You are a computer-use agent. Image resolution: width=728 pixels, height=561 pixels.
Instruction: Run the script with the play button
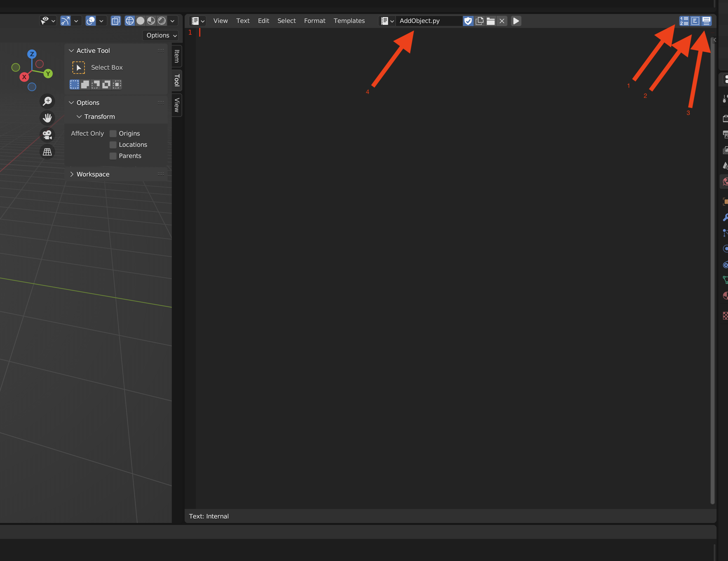[x=516, y=21]
